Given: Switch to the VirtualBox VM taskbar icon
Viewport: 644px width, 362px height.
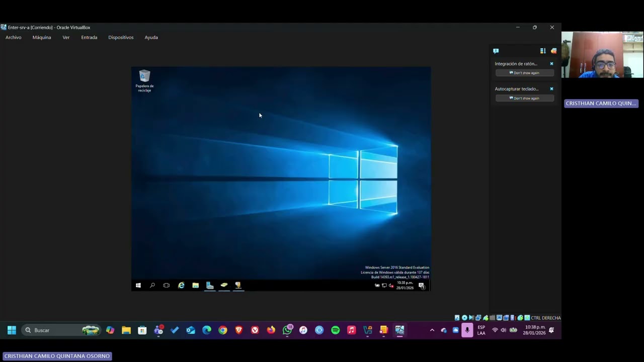Looking at the screenshot, I should (400, 330).
